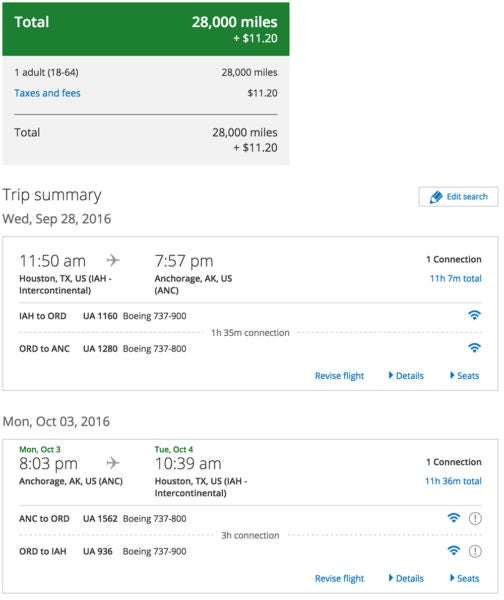
Task: Open alert info icon for UA 1562
Action: click(475, 518)
